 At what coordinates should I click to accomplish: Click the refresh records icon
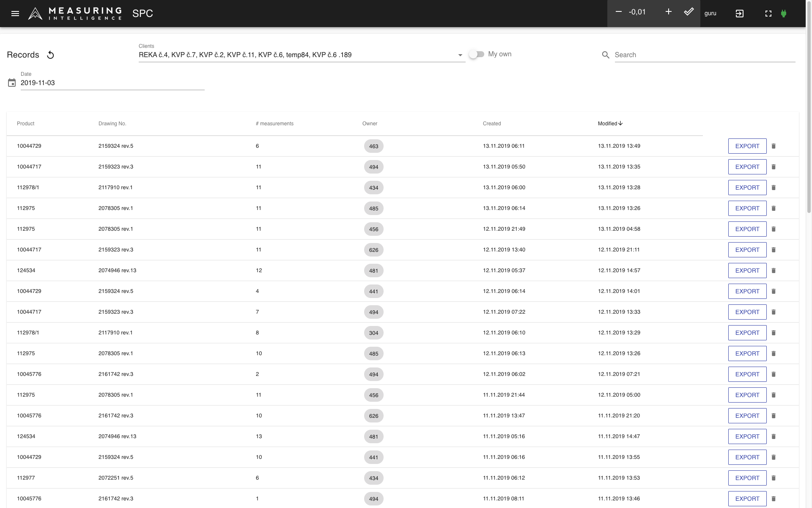click(x=50, y=54)
